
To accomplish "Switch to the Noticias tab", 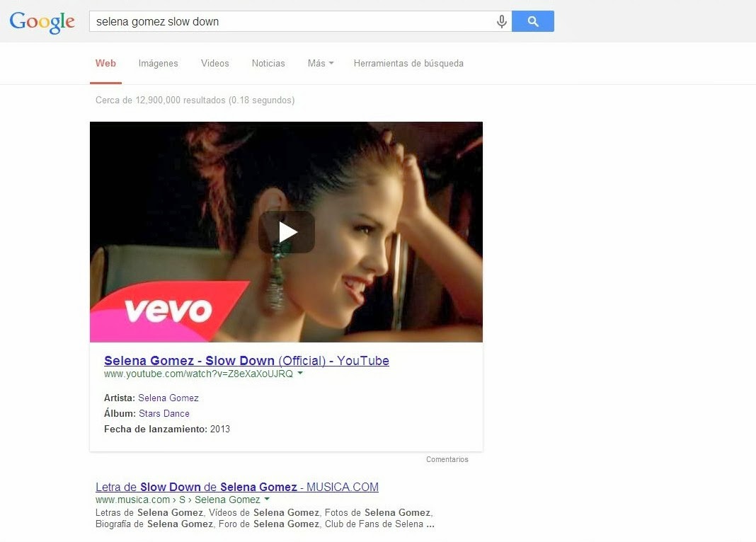I will click(x=268, y=63).
